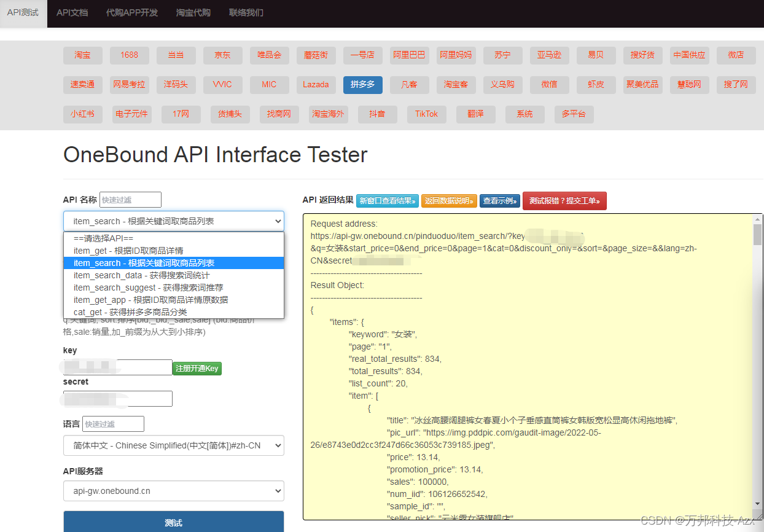Viewport: 764px width, 532px height.
Task: Click the "list_count": 20 line
Action: (378, 383)
